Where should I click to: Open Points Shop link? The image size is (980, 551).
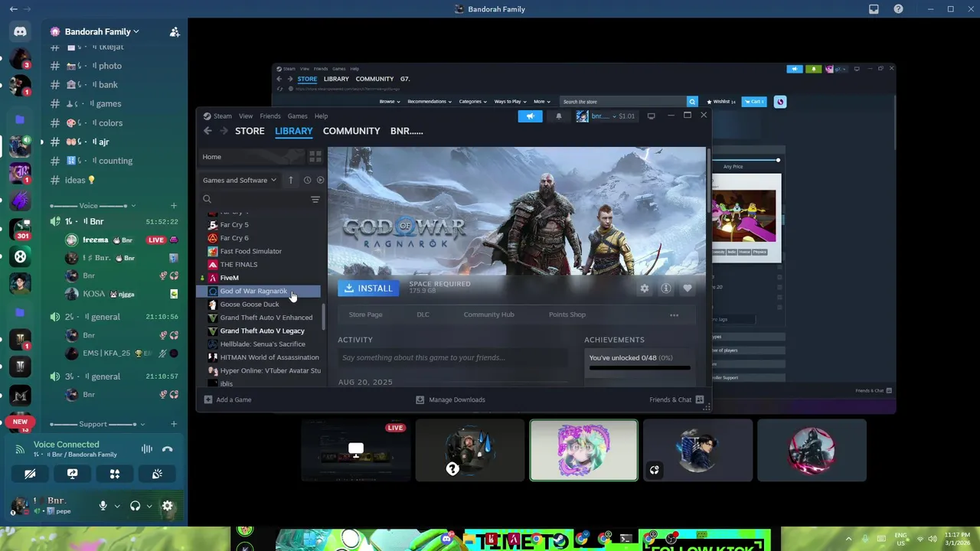(567, 315)
